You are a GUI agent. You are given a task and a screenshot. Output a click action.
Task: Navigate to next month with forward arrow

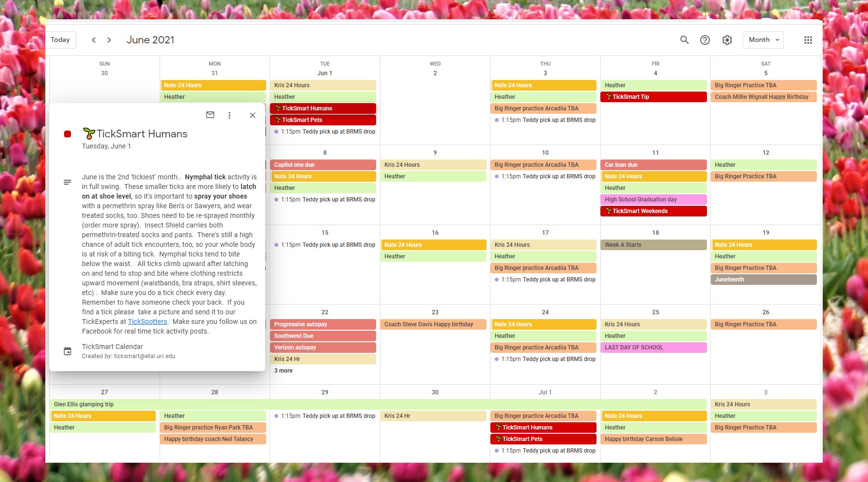[109, 40]
